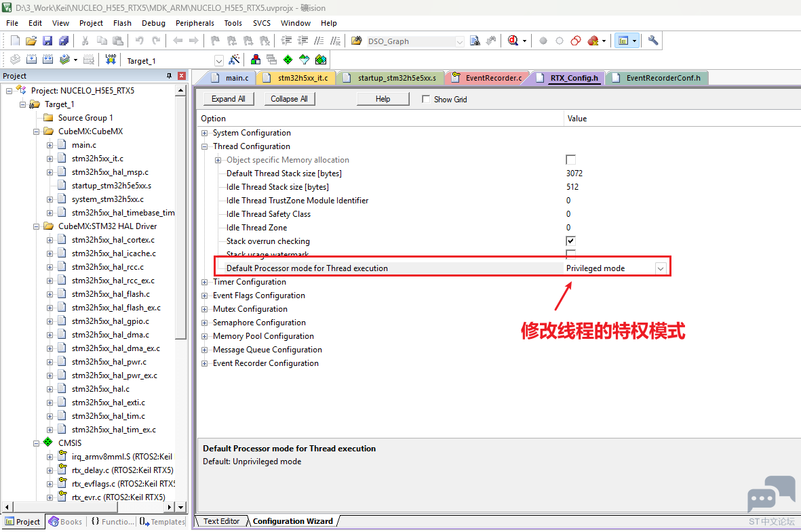Open startup_stm32h5e5xx.s tab

[390, 78]
